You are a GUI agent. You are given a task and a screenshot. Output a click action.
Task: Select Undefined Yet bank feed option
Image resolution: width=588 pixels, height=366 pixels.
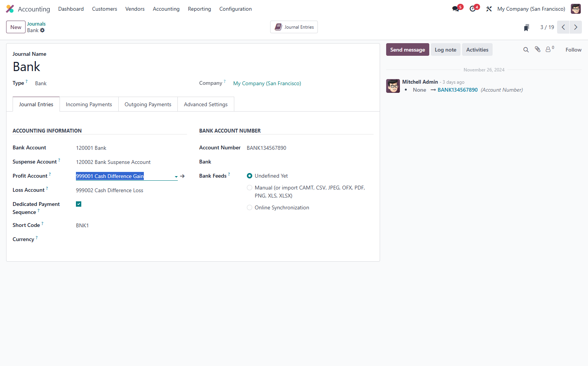coord(250,176)
